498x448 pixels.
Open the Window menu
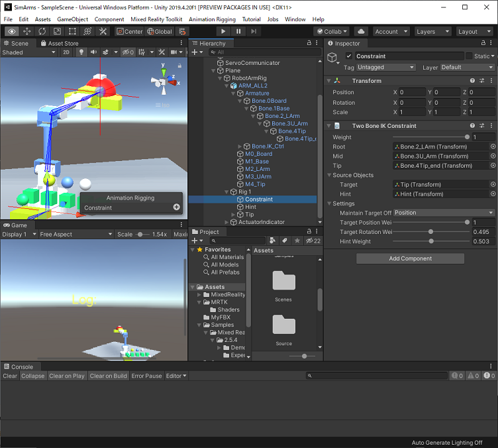[x=295, y=19]
